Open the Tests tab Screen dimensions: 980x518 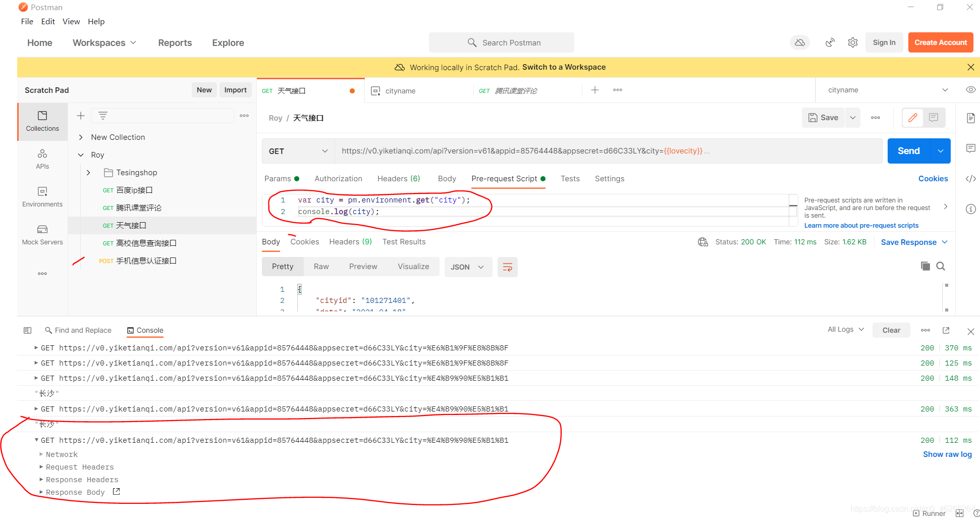point(570,179)
